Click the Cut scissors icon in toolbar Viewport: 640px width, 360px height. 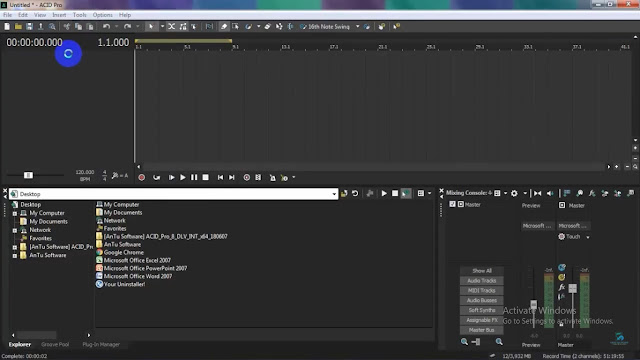(67, 27)
